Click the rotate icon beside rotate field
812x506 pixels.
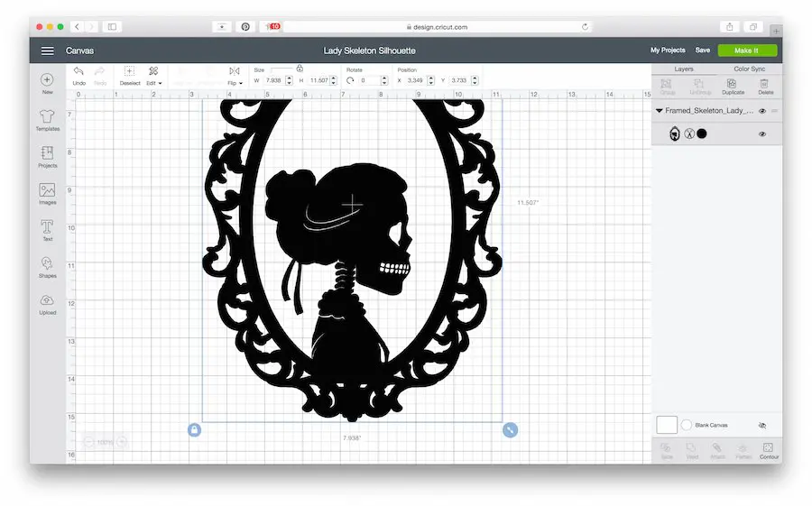click(x=350, y=80)
